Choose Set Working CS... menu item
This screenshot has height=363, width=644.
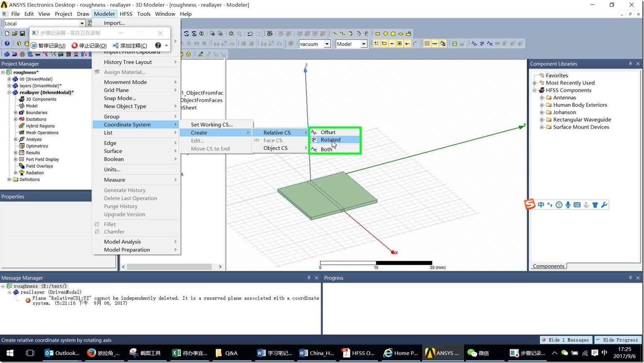click(x=216, y=125)
